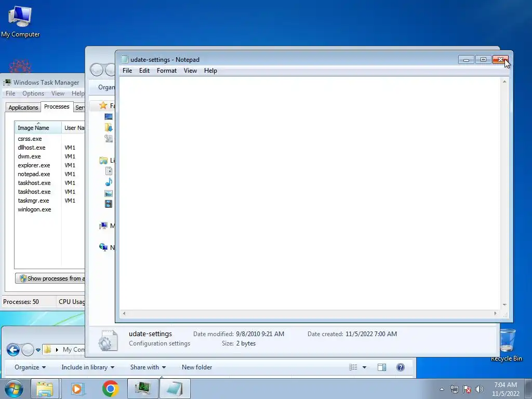Launch Windows Media Player from the taskbar

[77, 389]
